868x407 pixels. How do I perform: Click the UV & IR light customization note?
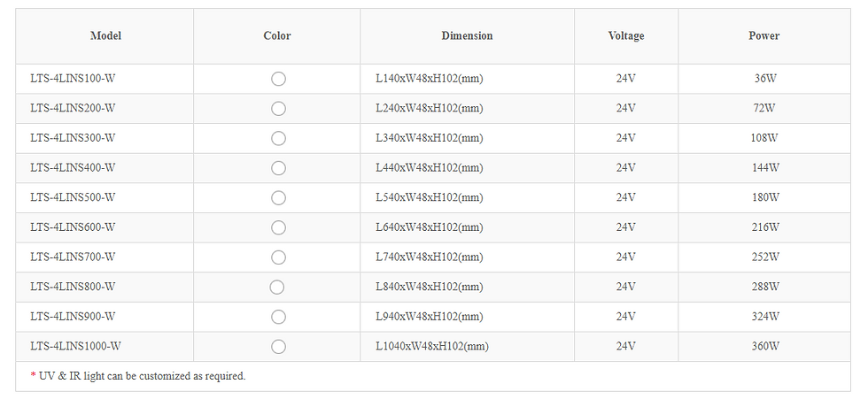[137, 376]
